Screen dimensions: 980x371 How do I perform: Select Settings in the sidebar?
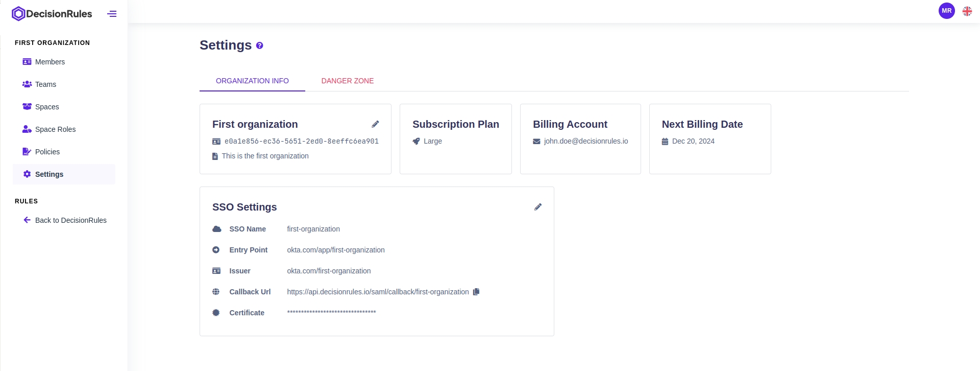point(49,174)
